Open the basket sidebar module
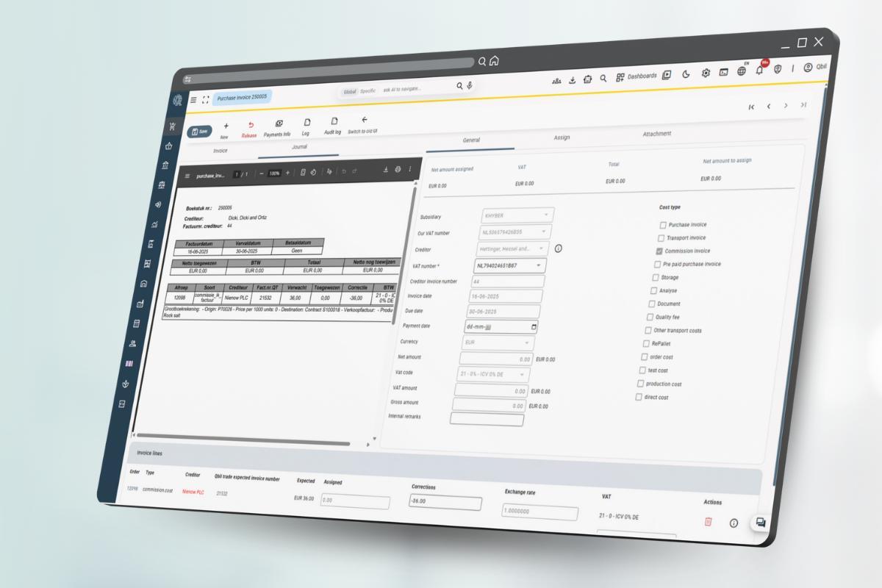The image size is (882, 588). click(168, 146)
